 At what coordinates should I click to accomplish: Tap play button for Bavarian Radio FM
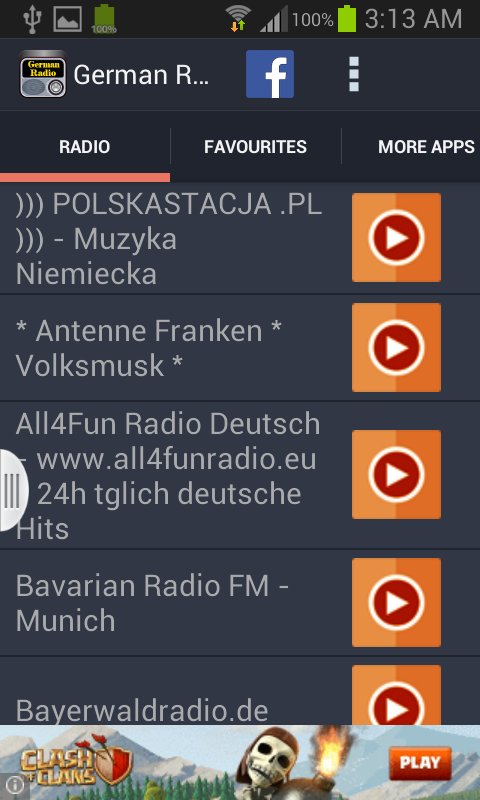(x=396, y=603)
